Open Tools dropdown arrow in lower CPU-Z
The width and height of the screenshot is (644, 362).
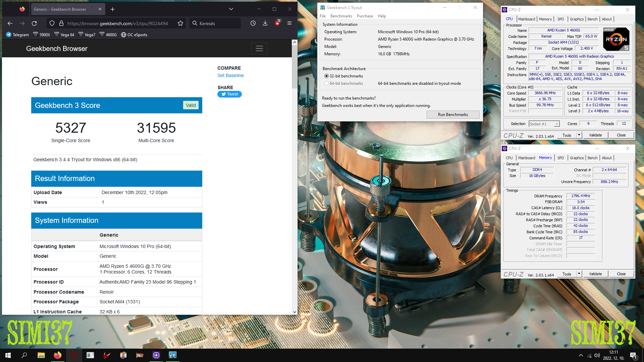[579, 274]
